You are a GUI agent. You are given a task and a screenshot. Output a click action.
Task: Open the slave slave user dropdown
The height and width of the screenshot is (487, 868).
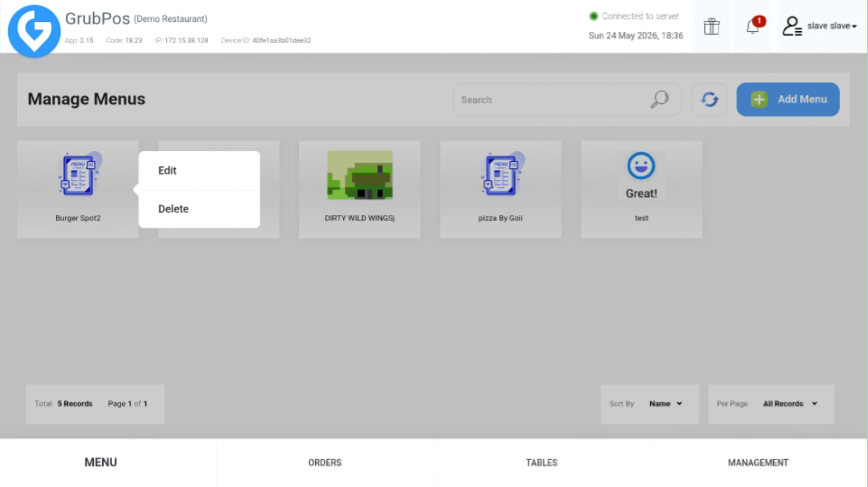(x=832, y=26)
